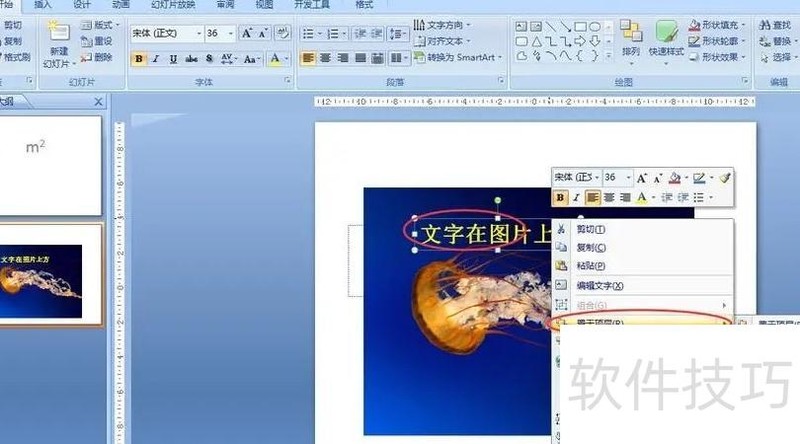Viewport: 800px width, 444px height.
Task: Click mini toolbar Increase Font Size icon
Action: coord(642,178)
